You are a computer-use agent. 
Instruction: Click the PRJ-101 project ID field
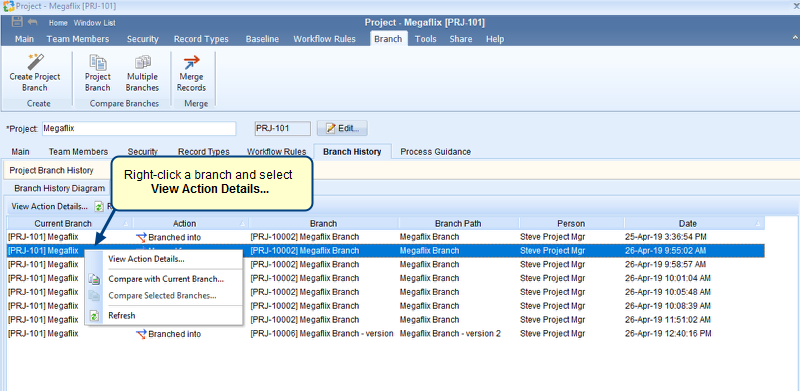click(x=282, y=129)
